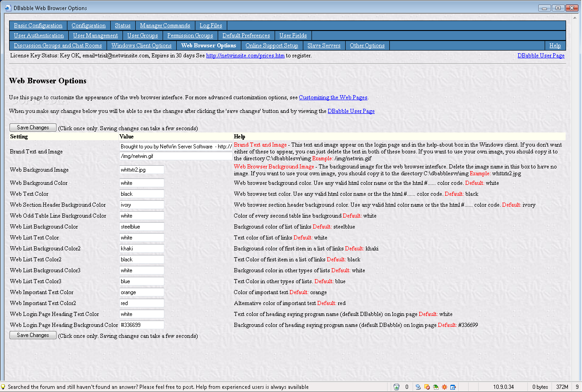Click the IP address 10.9.0.34 in status bar
Viewport: 582px width, 392px height.
pos(503,387)
